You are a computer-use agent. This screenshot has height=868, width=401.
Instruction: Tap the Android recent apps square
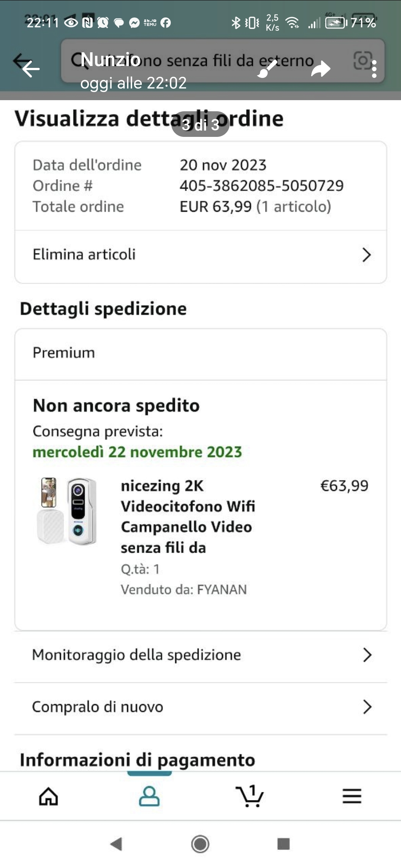pos(284,844)
